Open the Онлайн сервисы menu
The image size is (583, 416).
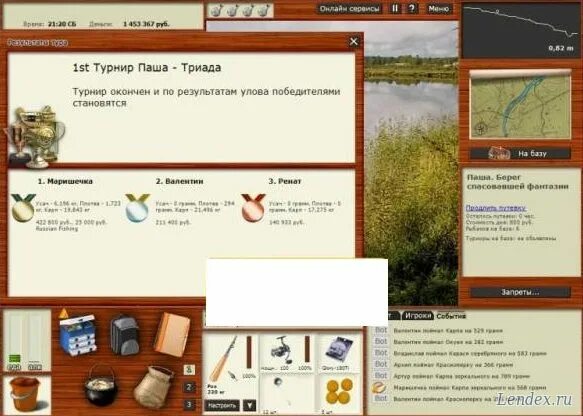350,9
